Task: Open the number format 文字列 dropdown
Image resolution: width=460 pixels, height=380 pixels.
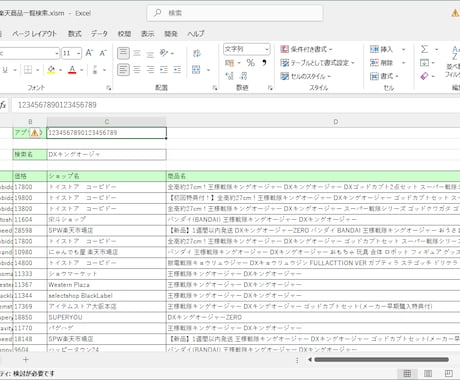Action: coord(267,49)
